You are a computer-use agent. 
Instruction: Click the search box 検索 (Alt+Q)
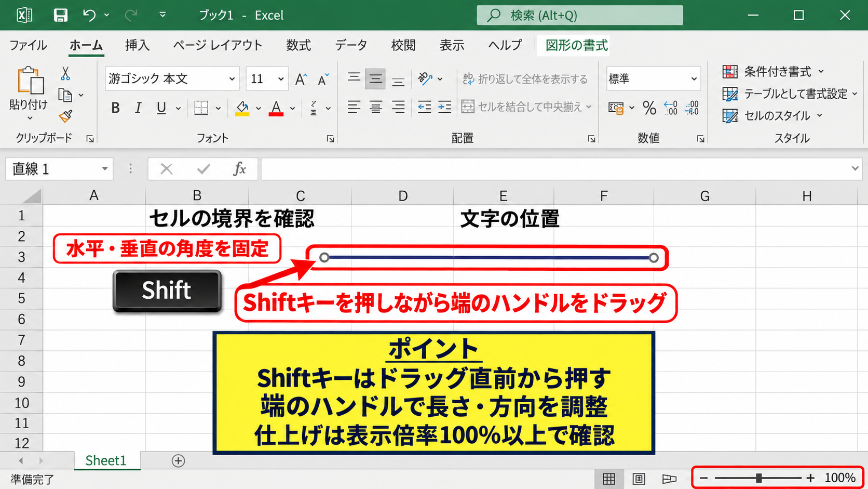tap(580, 15)
